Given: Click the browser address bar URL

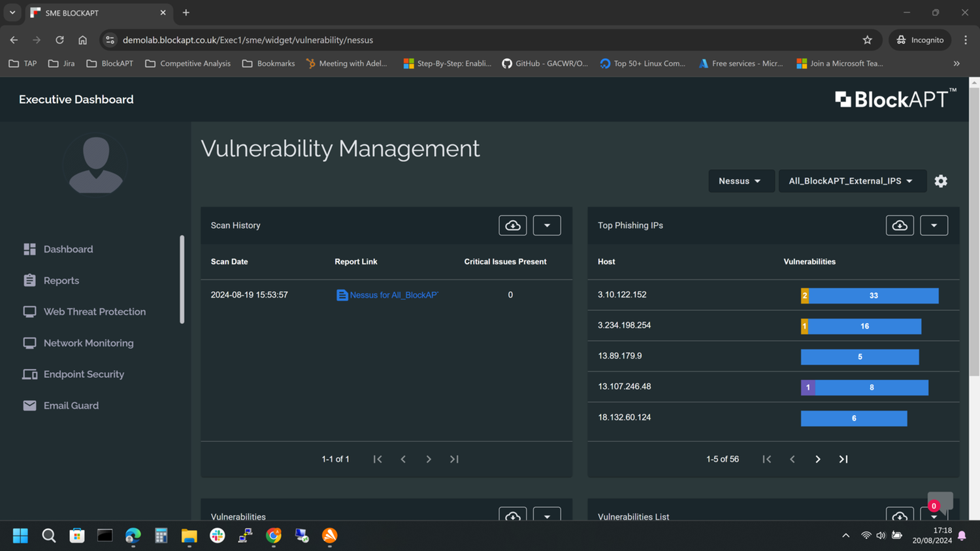Looking at the screenshot, I should point(248,40).
